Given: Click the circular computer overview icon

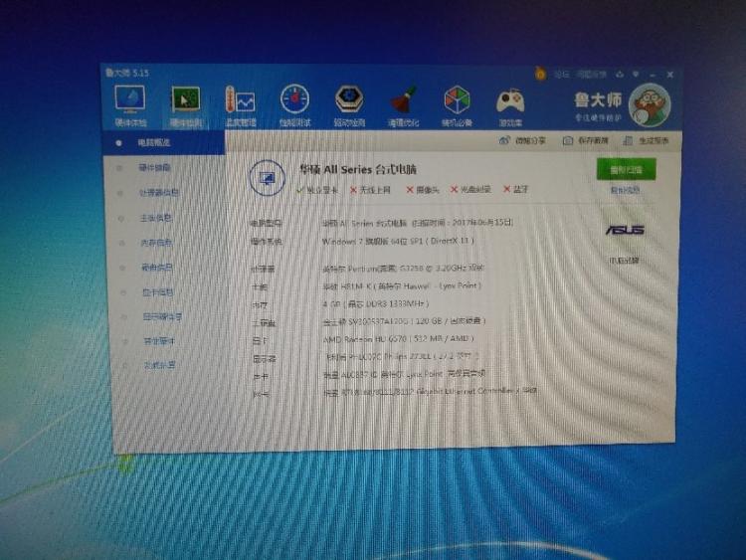Looking at the screenshot, I should coord(267,178).
